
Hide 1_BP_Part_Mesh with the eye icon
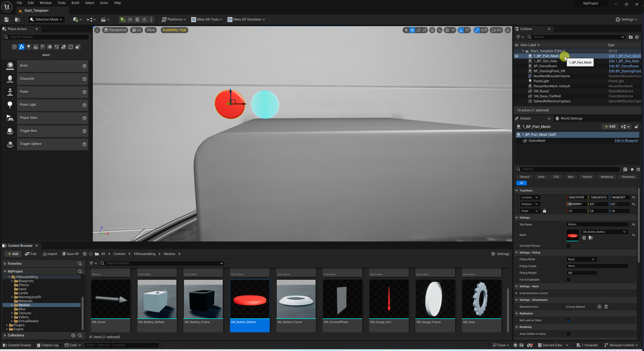click(517, 56)
